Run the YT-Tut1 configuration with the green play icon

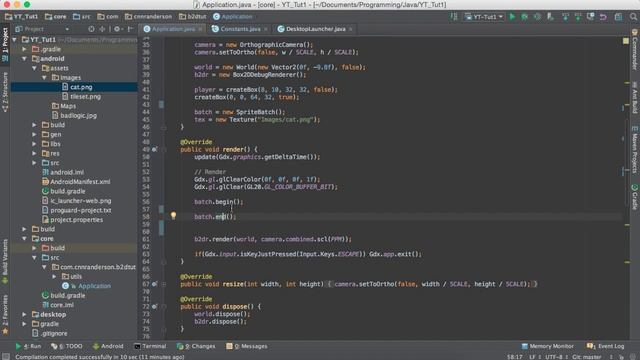pyautogui.click(x=512, y=17)
